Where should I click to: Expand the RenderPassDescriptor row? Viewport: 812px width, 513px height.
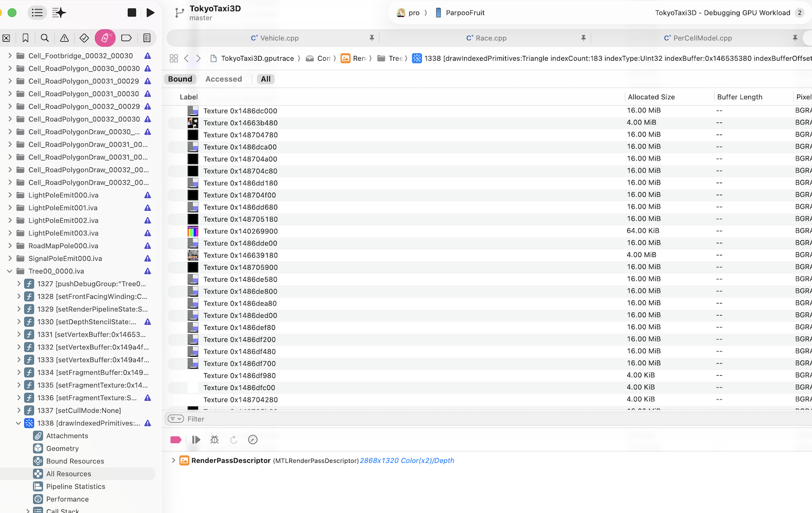click(173, 461)
